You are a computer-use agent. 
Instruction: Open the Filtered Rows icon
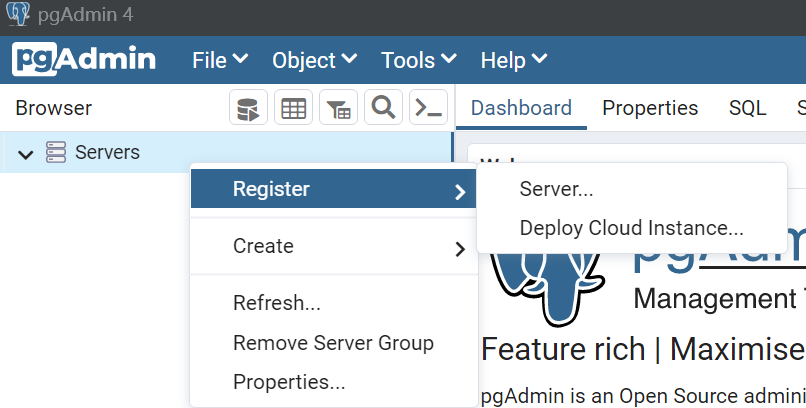pyautogui.click(x=338, y=108)
